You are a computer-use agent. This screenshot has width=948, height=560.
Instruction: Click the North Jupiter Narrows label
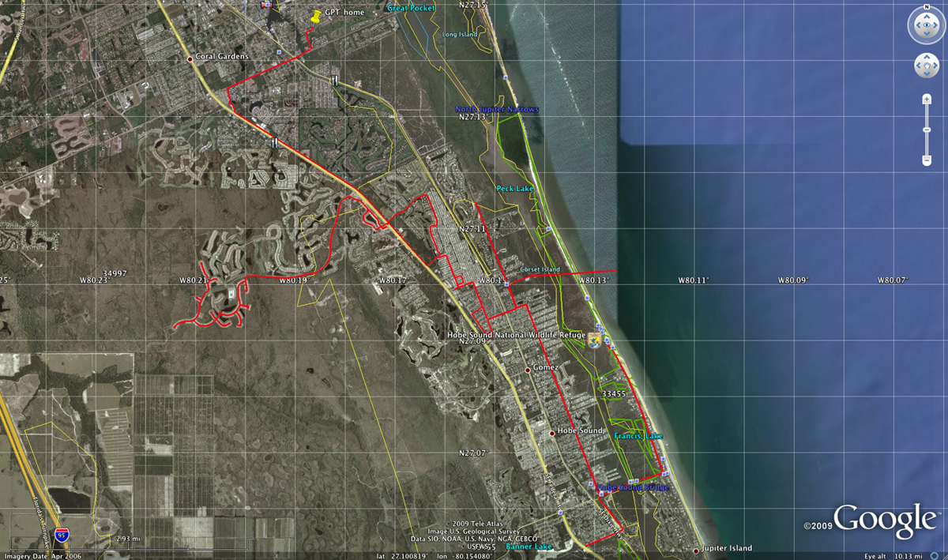[x=497, y=109]
